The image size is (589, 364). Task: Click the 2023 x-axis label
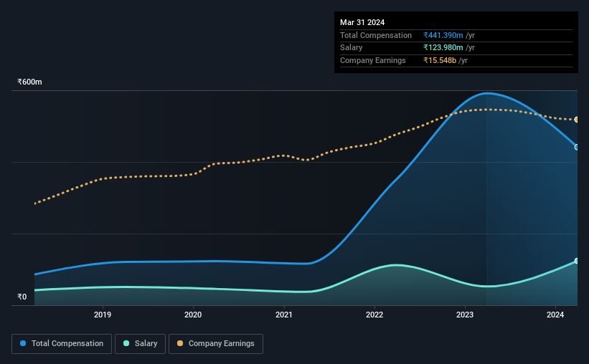(x=465, y=315)
